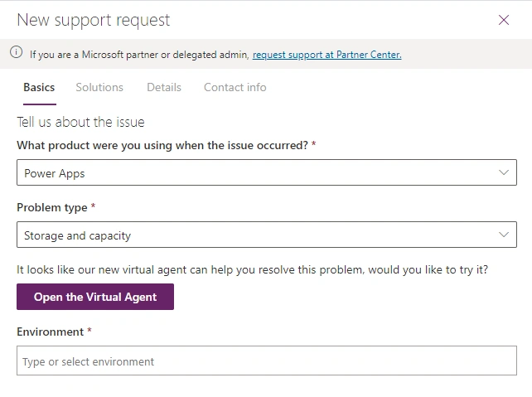Focus the Type or select environment field

click(267, 361)
